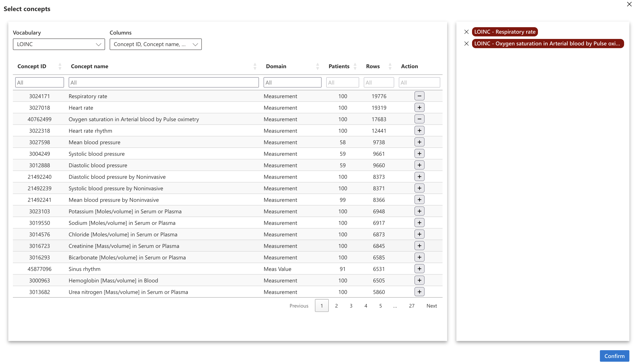The image size is (634, 364).
Task: Focus the Action filter field
Action: (419, 82)
